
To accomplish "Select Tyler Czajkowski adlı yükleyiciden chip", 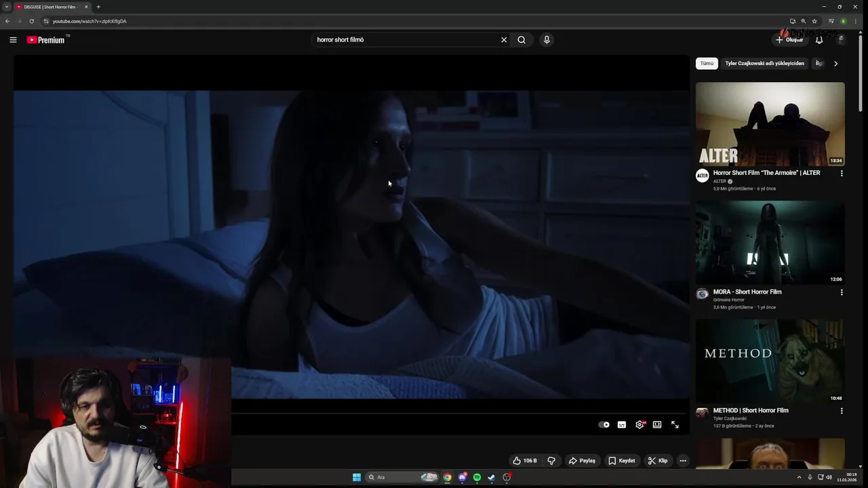I will pos(764,64).
